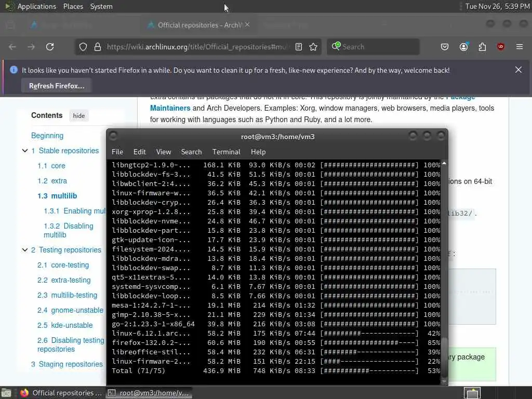Open the 1.3 multilib contents link
The width and height of the screenshot is (532, 399).
[57, 196]
